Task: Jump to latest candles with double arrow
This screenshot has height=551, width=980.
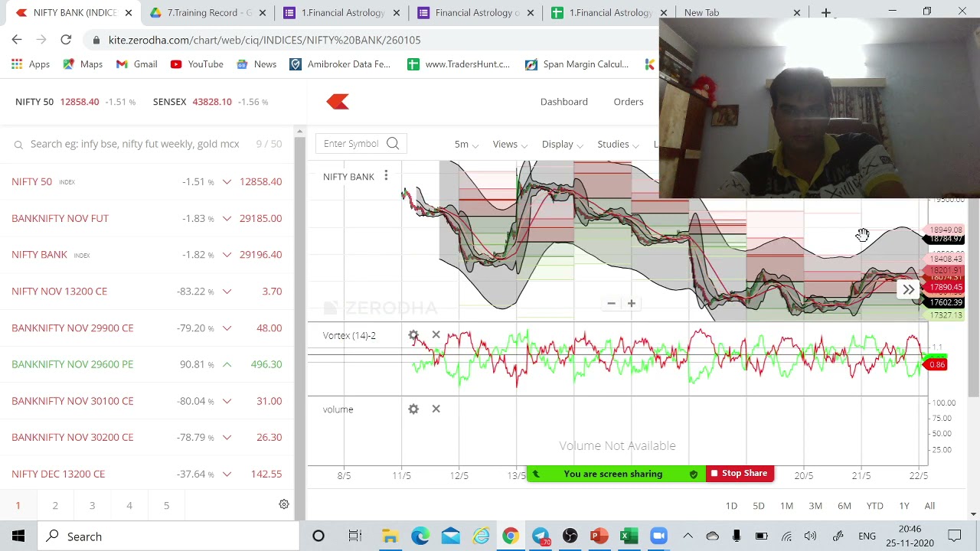Action: point(908,290)
